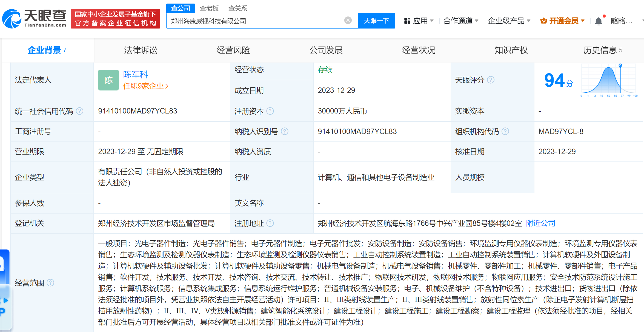Click help icon next to 注册地址
644x332 pixels.
tap(270, 223)
